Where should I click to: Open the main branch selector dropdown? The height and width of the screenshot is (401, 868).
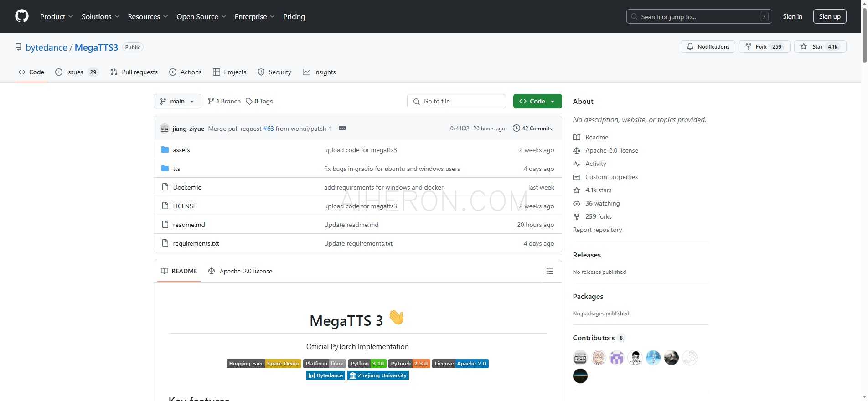[x=177, y=101]
